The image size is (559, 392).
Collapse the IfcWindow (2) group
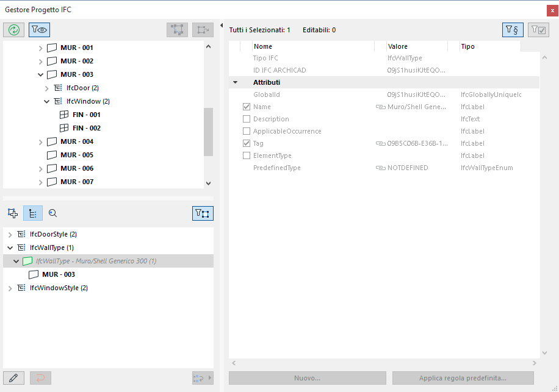[47, 101]
